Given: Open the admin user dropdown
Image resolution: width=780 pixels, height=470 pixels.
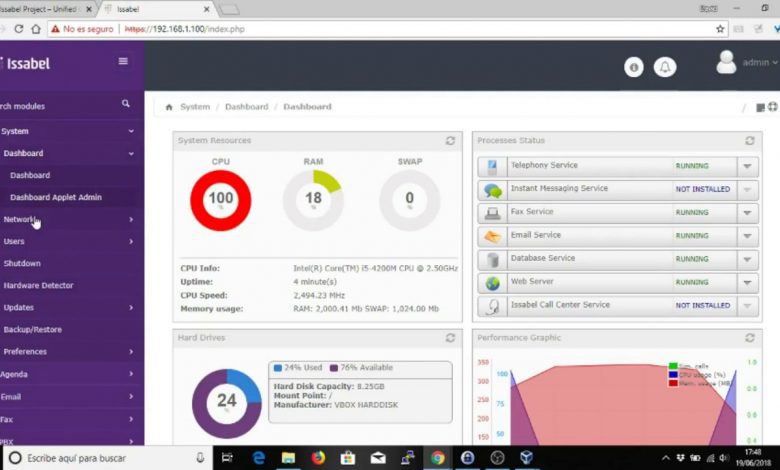Looking at the screenshot, I should point(760,63).
